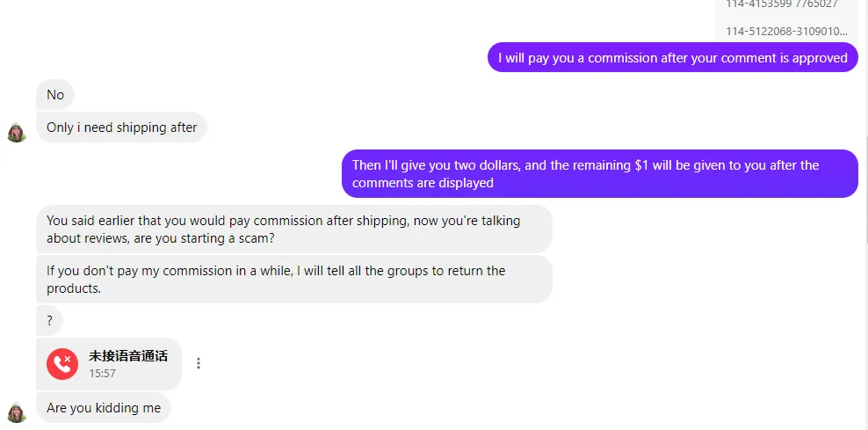868x430 pixels.
Task: Select the single "?" message bubble
Action: (49, 321)
